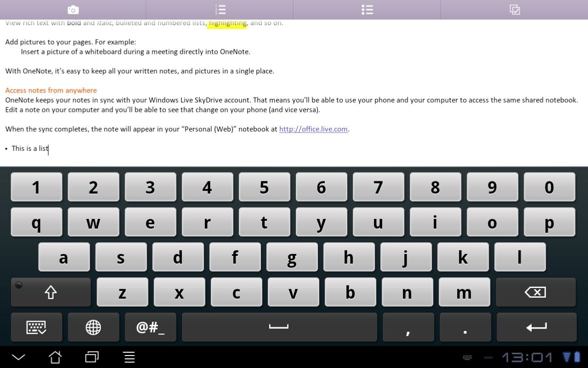The image size is (588, 368).
Task: Apply bulleted list formatting
Action: (x=367, y=10)
